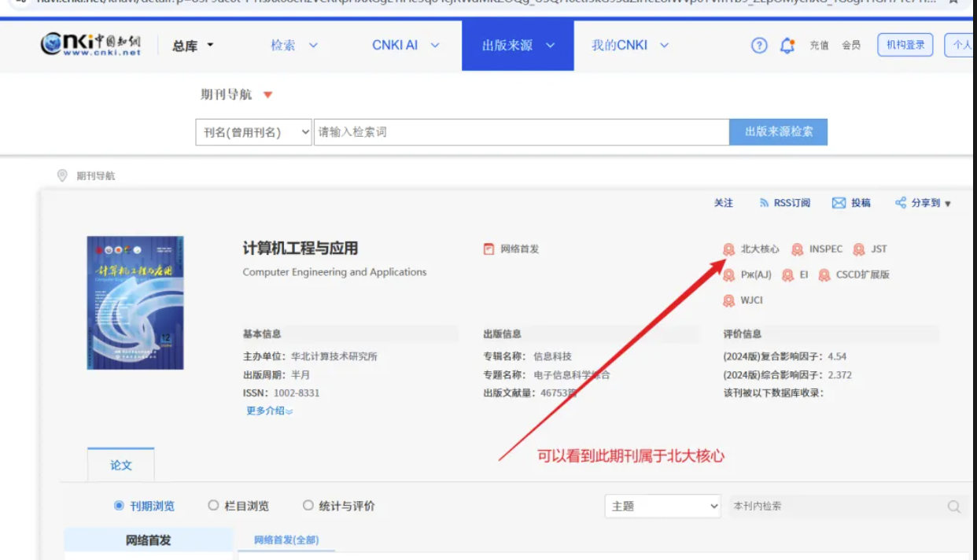Click the search magnifier in 本刊内检索

954,507
